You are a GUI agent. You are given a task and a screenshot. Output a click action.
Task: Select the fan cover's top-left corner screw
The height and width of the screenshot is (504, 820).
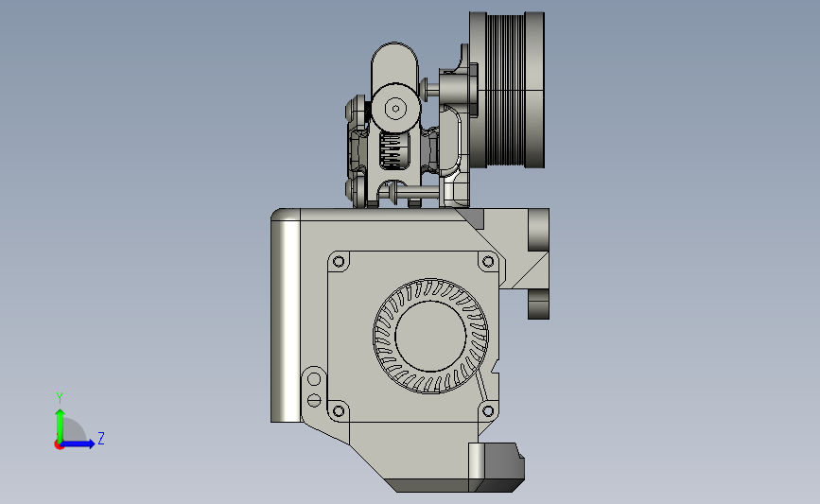coord(339,261)
